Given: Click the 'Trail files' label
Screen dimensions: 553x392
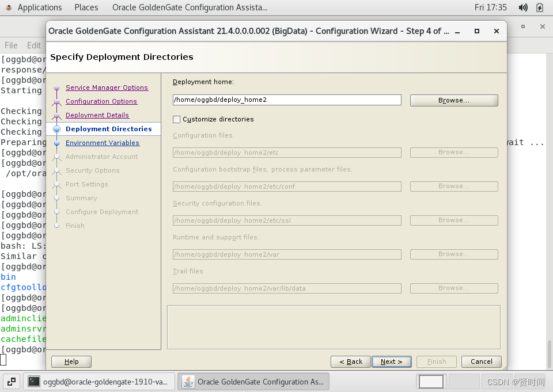Looking at the screenshot, I should 188,271.
